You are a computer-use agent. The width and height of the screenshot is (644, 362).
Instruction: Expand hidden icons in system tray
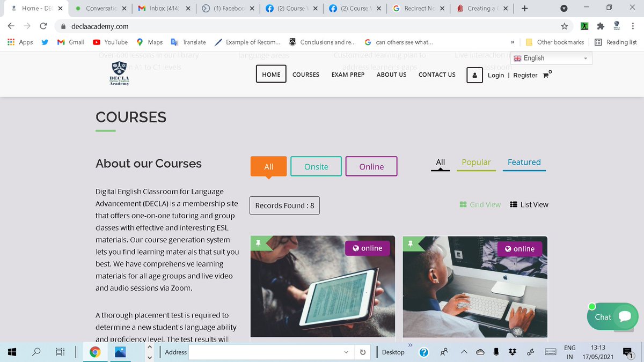tap(464, 352)
